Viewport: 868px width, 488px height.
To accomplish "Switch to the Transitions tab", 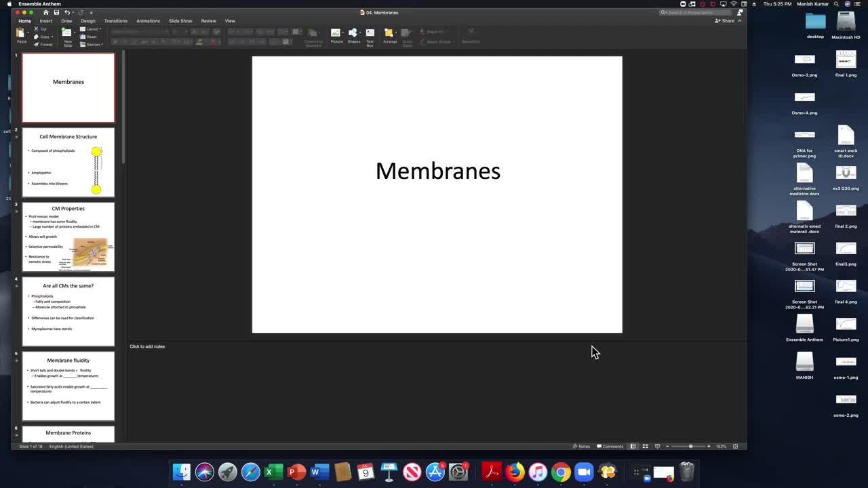I will point(116,21).
